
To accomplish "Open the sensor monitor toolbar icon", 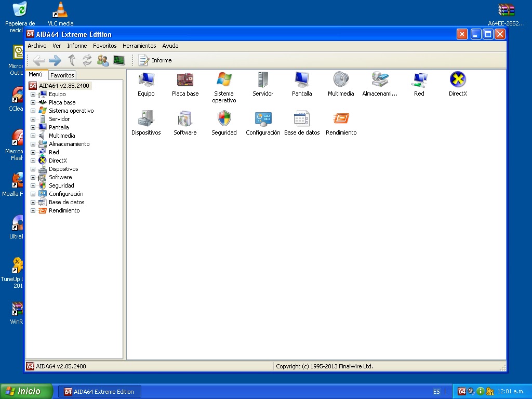I will point(118,60).
